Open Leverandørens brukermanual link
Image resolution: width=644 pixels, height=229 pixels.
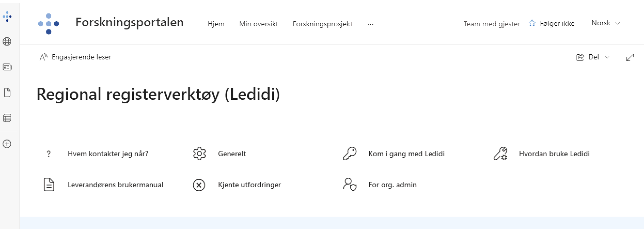(115, 185)
